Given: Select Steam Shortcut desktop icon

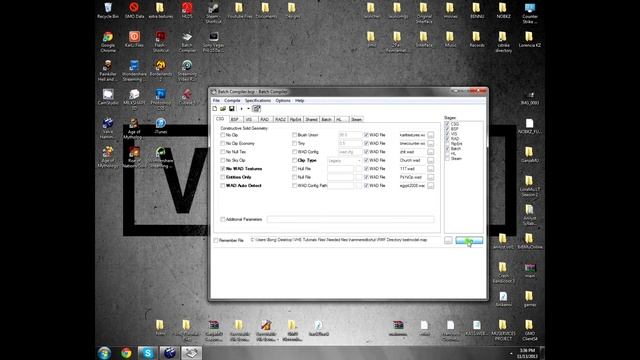Looking at the screenshot, I should [213, 13].
